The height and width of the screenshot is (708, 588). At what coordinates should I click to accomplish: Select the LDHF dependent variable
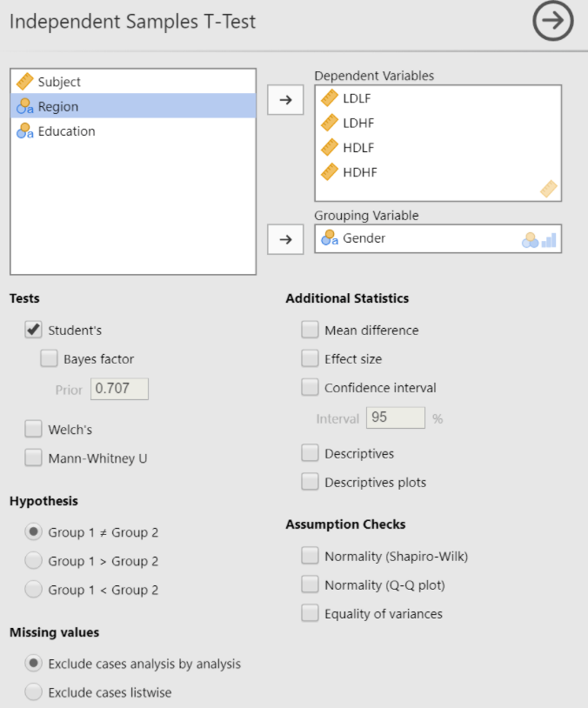pos(357,123)
